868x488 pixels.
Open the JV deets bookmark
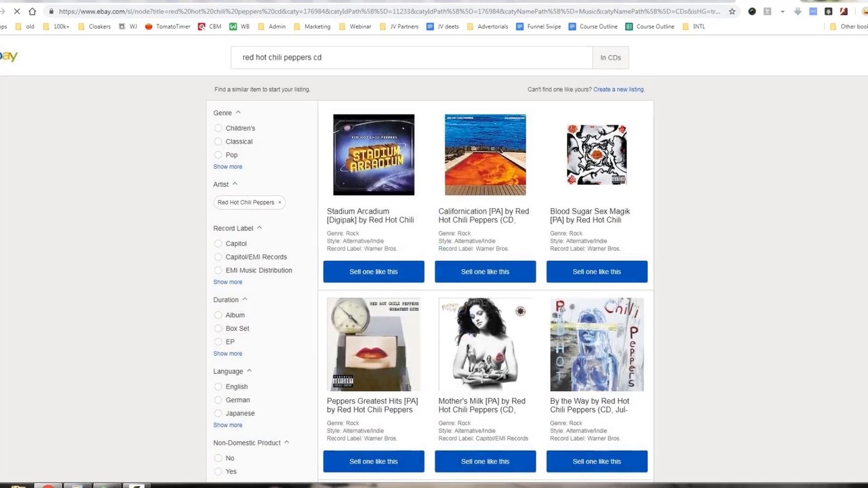[442, 26]
